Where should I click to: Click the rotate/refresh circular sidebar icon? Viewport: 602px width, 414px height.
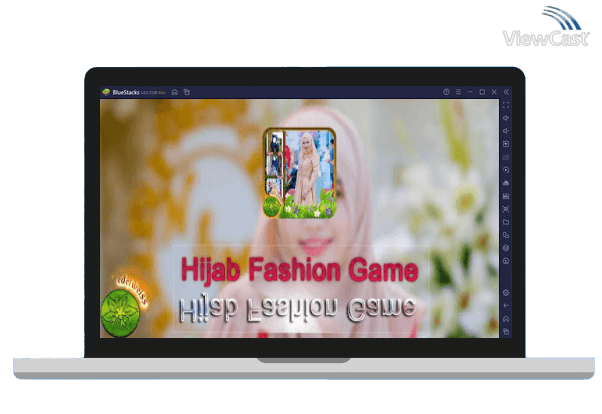[506, 261]
